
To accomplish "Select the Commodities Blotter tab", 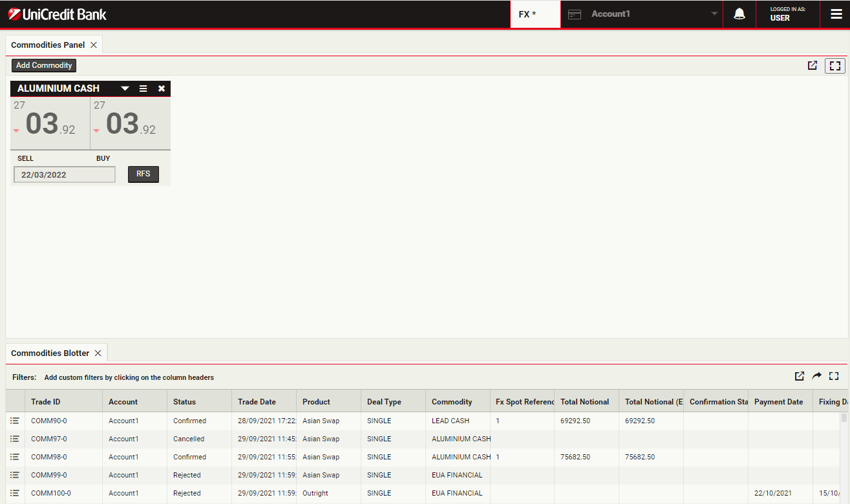I will 50,353.
